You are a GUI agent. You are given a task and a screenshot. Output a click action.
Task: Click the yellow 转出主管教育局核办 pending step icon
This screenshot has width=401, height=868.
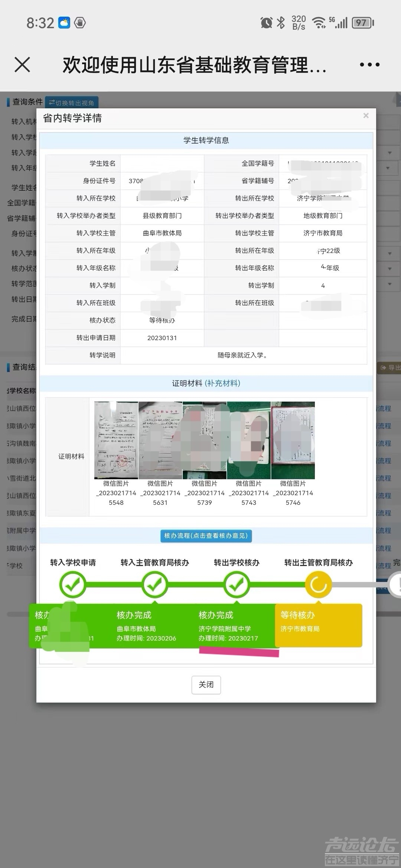pyautogui.click(x=318, y=585)
